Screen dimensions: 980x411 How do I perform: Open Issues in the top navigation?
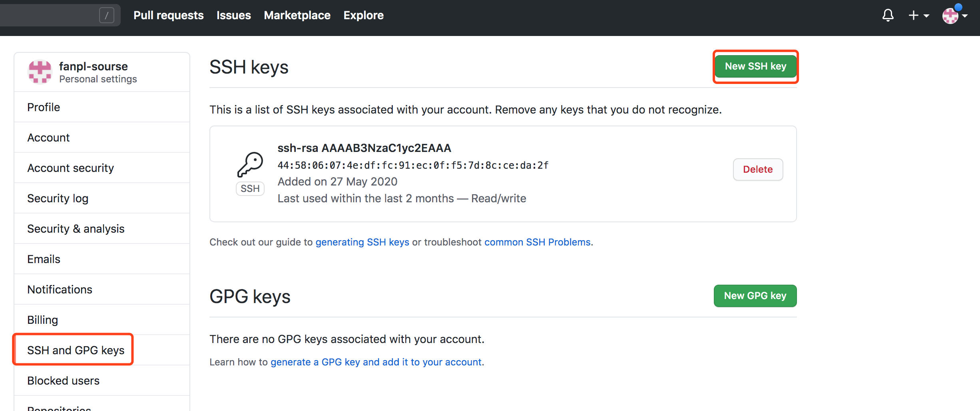point(233,16)
